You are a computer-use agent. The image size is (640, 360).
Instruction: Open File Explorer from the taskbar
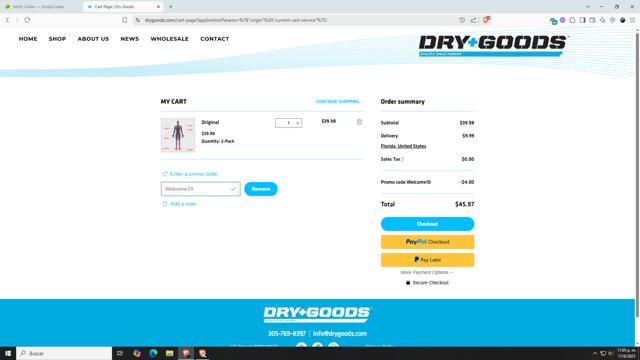pyautogui.click(x=170, y=353)
